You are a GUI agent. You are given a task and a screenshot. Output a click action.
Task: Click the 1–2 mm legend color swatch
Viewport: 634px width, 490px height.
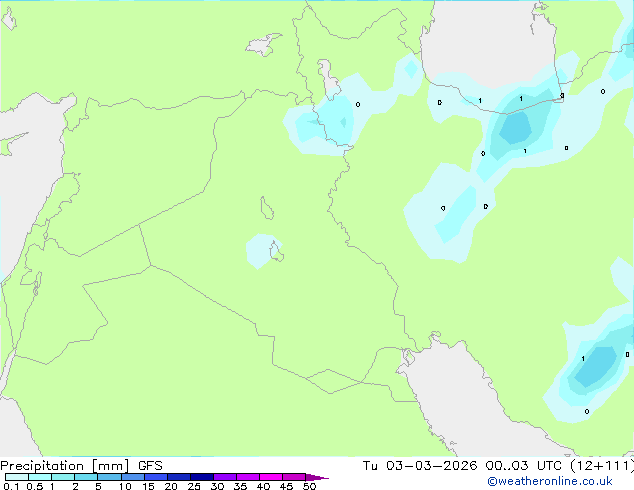tap(63, 477)
